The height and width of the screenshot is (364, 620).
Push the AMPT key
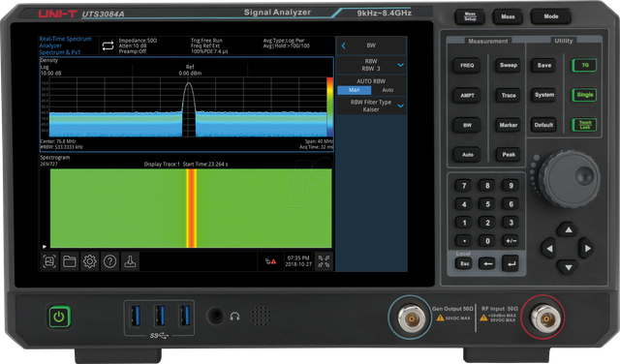point(467,96)
